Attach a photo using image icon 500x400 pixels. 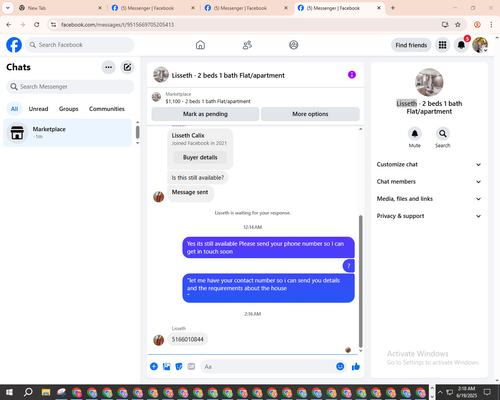coord(166,366)
